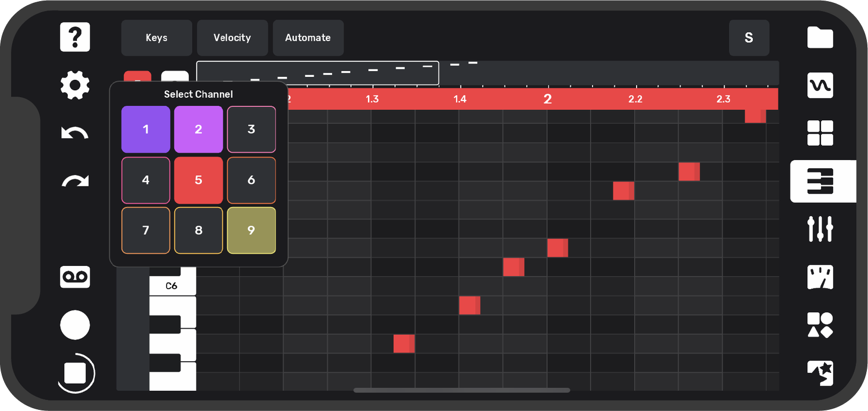Open the folder file browser icon

click(x=820, y=38)
